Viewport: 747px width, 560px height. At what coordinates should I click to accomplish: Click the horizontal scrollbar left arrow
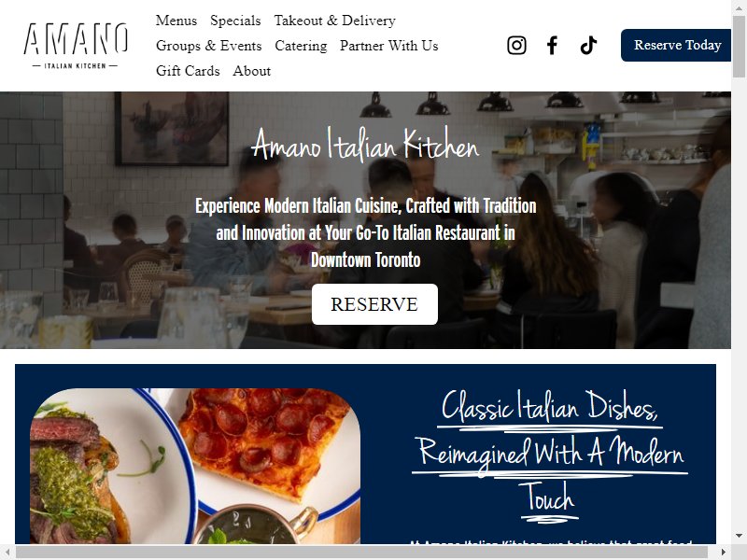tap(7, 552)
